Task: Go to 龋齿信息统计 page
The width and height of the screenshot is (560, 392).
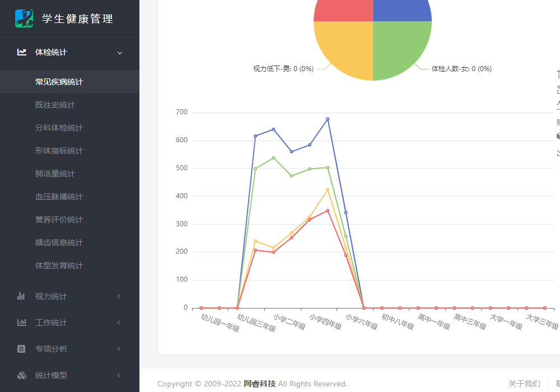Action: (x=59, y=242)
